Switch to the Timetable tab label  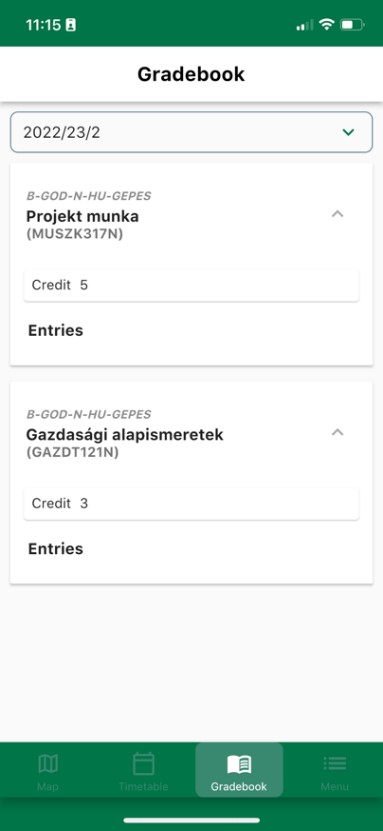tap(143, 786)
